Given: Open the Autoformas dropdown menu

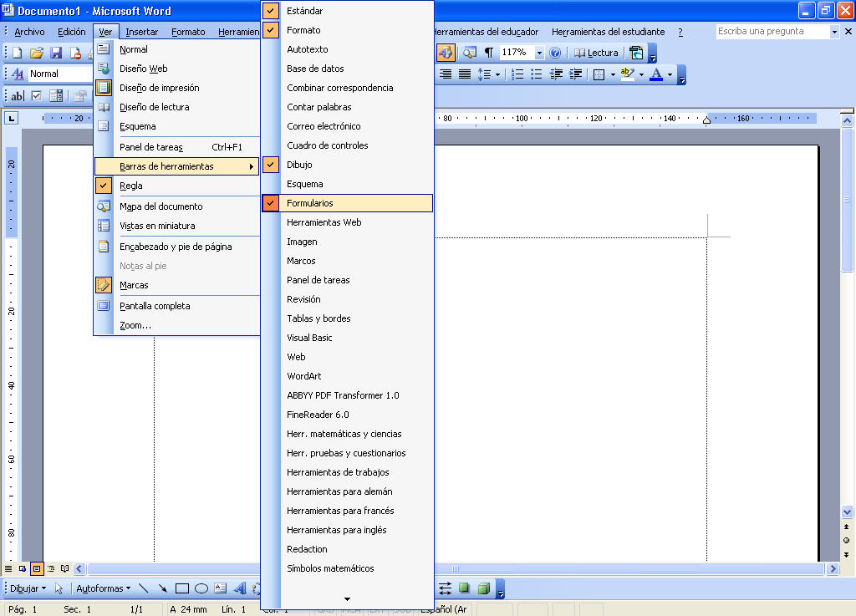Looking at the screenshot, I should tap(103, 588).
